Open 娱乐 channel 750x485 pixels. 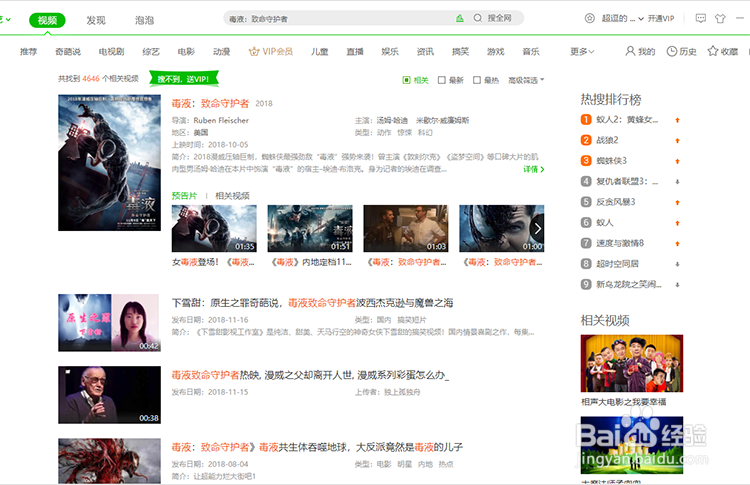pyautogui.click(x=390, y=51)
